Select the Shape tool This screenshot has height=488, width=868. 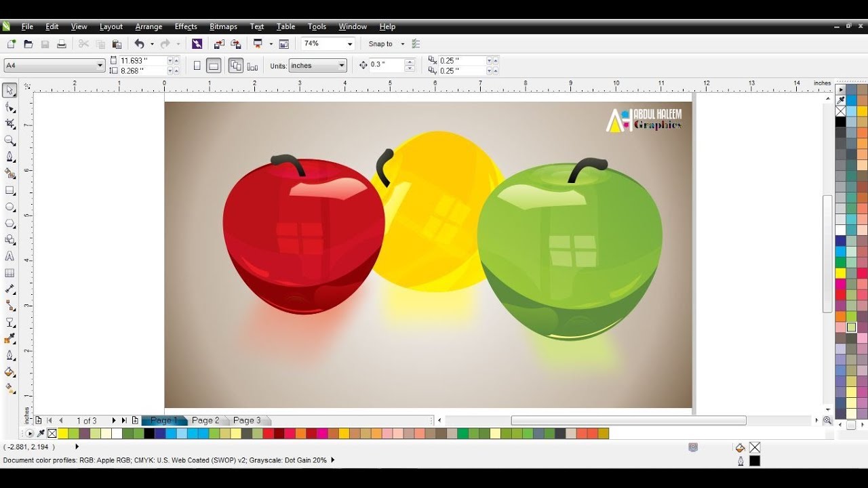9,107
